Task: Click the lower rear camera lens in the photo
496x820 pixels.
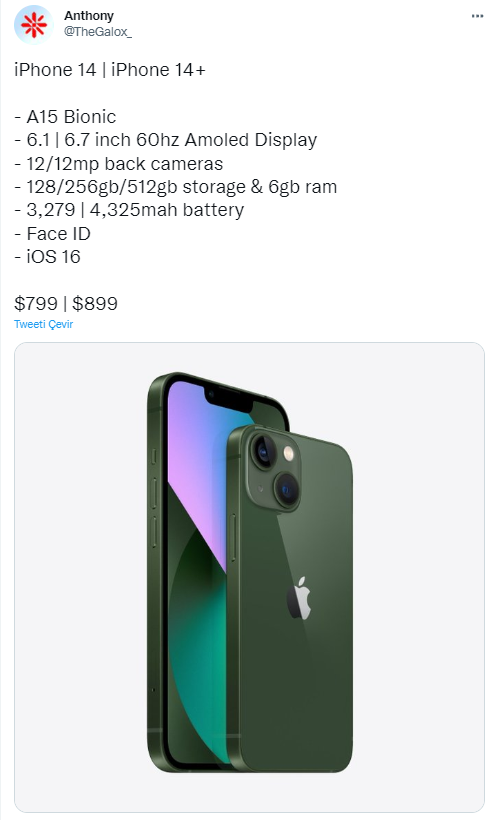Action: coord(286,489)
